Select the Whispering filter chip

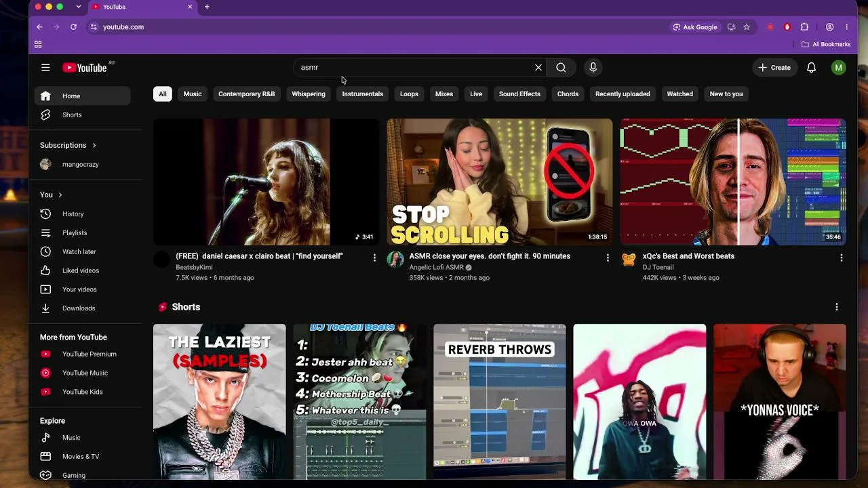click(x=309, y=94)
